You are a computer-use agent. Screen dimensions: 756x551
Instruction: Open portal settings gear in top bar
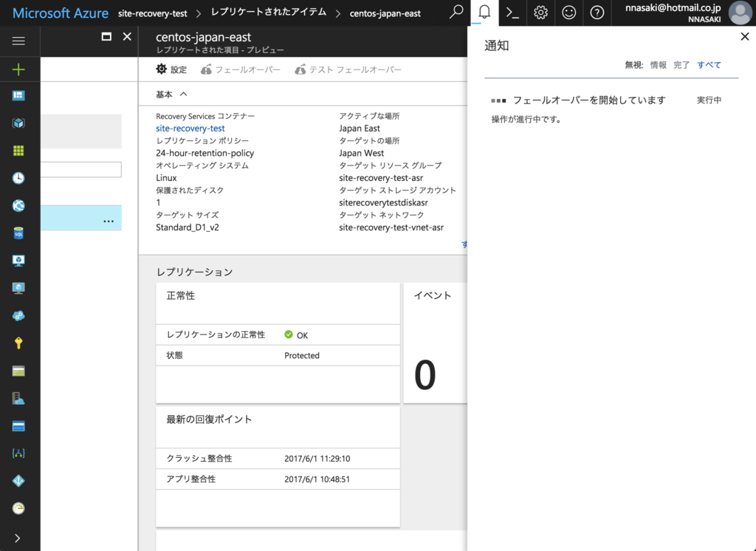point(541,12)
